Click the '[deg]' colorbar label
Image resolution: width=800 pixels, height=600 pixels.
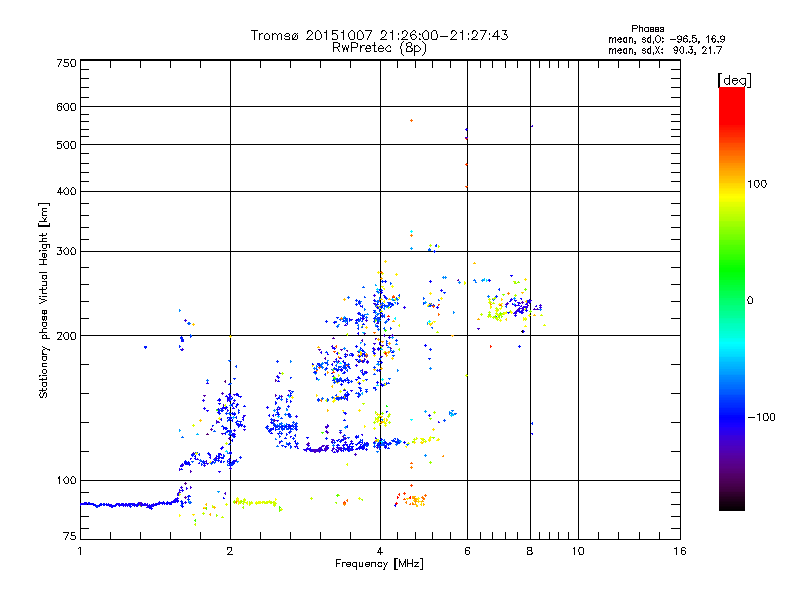734,80
